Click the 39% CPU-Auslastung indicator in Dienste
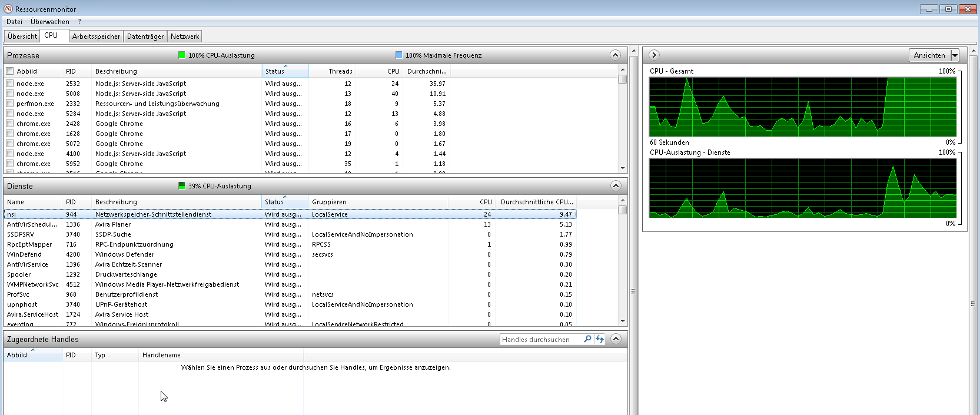 tap(181, 186)
